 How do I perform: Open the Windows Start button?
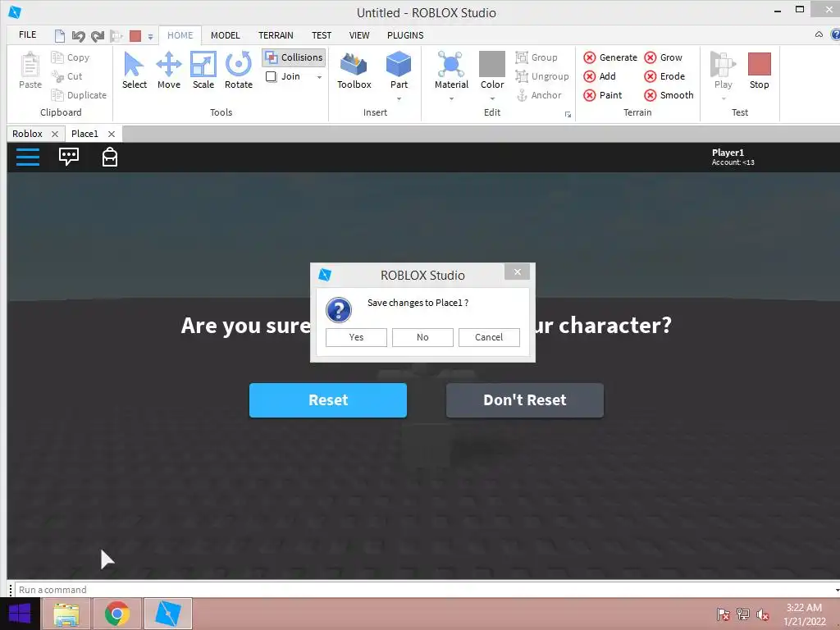click(x=20, y=614)
